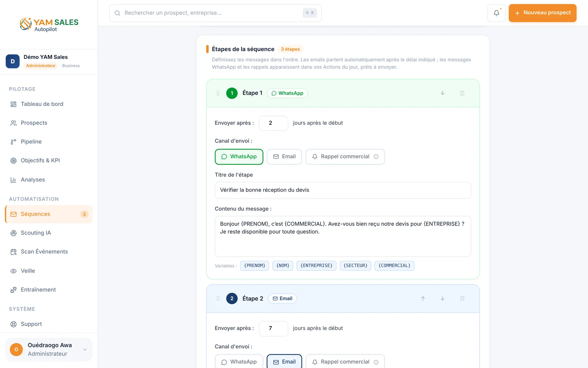This screenshot has width=588, height=368.
Task: Open Entraînement section
Action: 49,290
